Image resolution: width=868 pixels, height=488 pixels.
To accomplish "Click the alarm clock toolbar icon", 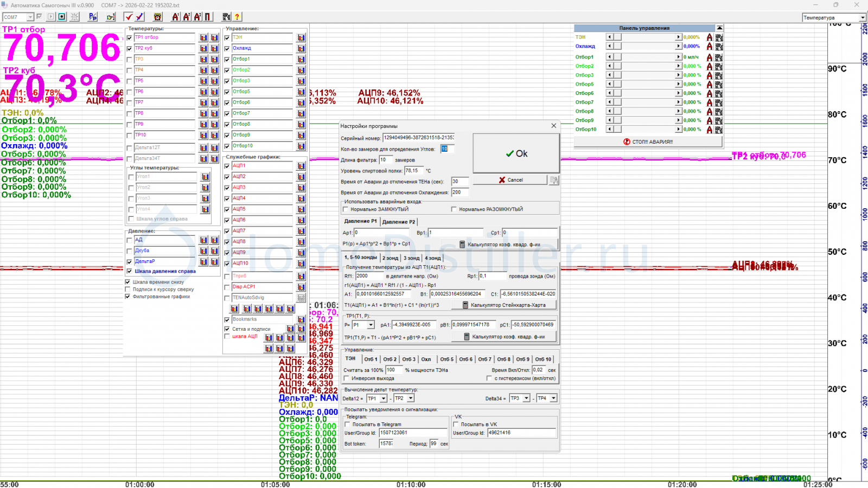I will (x=157, y=17).
